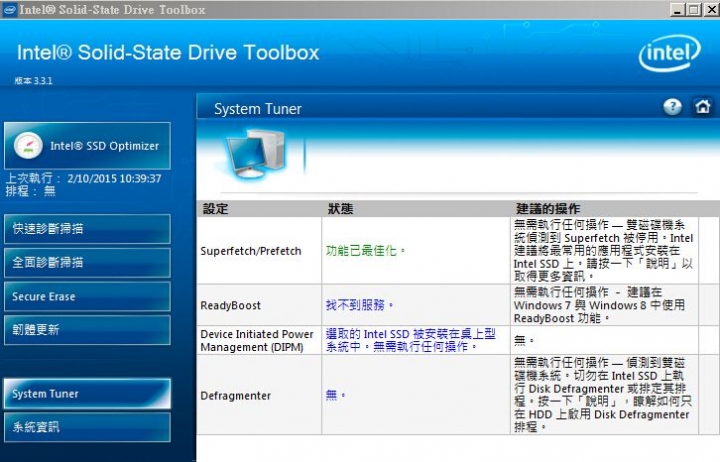The image size is (720, 462).
Task: Click the SSD Optimizer gauge icon
Action: coord(28,146)
